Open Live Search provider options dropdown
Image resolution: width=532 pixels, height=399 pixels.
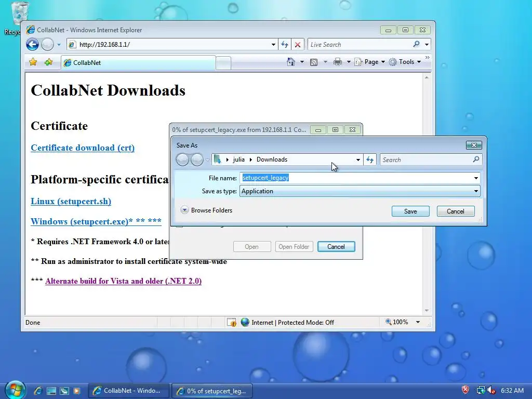click(427, 45)
